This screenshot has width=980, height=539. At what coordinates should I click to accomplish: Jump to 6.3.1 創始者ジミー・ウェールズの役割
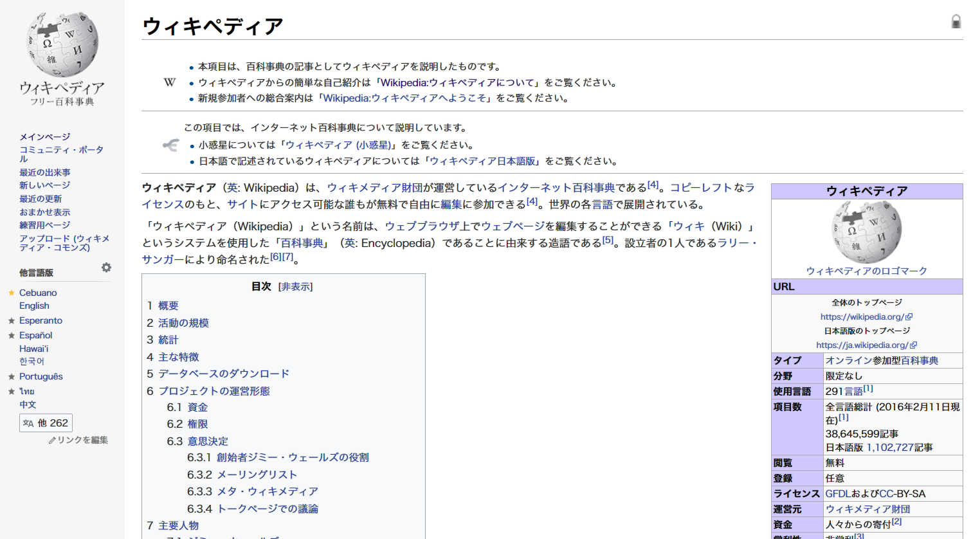[x=293, y=457]
